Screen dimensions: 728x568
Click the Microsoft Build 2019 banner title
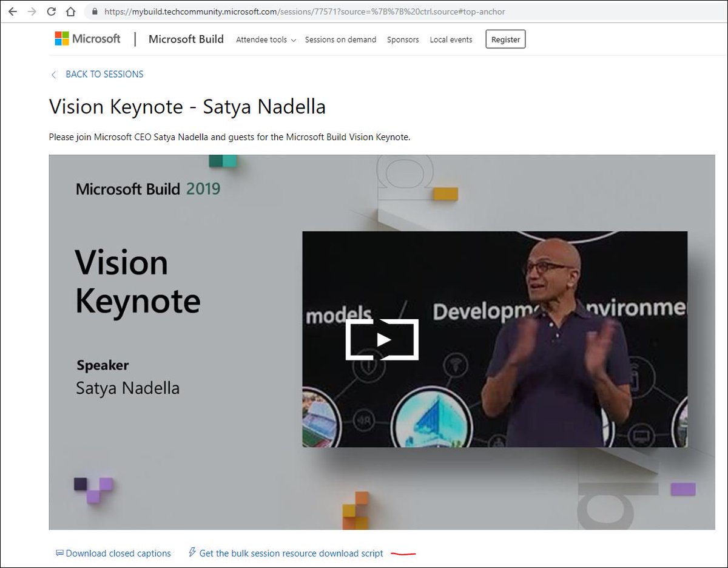pos(148,189)
